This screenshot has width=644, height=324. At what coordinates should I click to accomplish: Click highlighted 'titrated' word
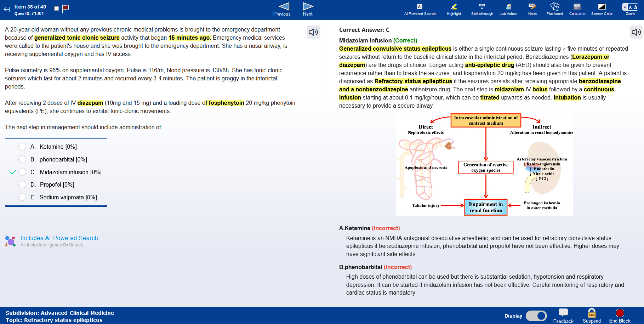tap(490, 97)
